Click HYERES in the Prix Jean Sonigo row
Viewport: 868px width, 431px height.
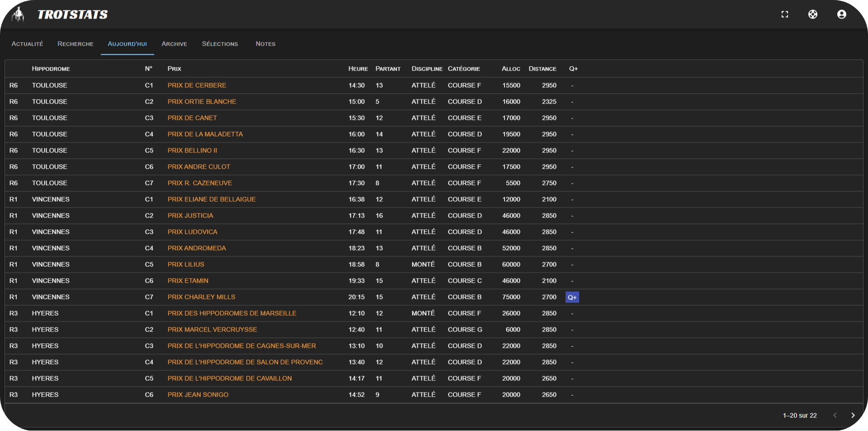45,395
